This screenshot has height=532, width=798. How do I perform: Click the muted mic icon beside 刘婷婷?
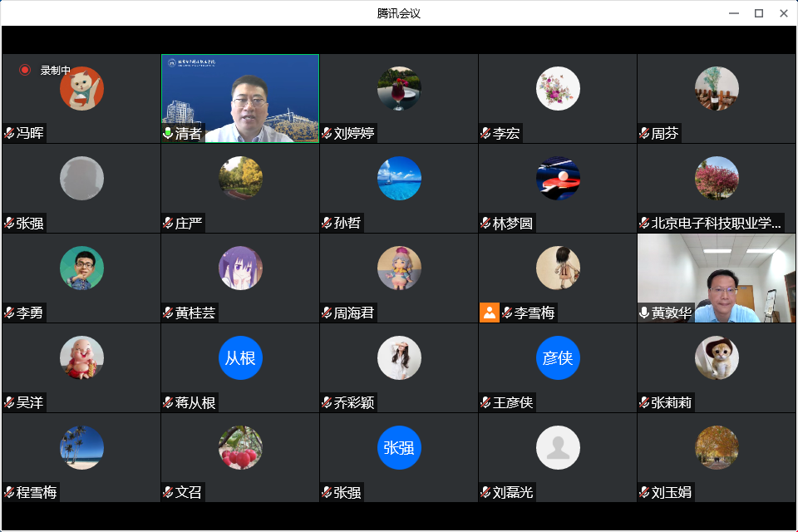[327, 134]
